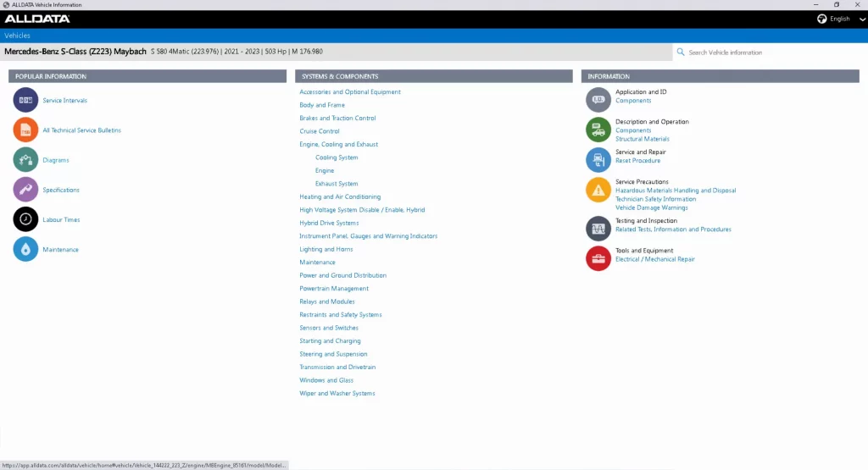Click the globe language icon
The height and width of the screenshot is (470, 868).
point(821,19)
